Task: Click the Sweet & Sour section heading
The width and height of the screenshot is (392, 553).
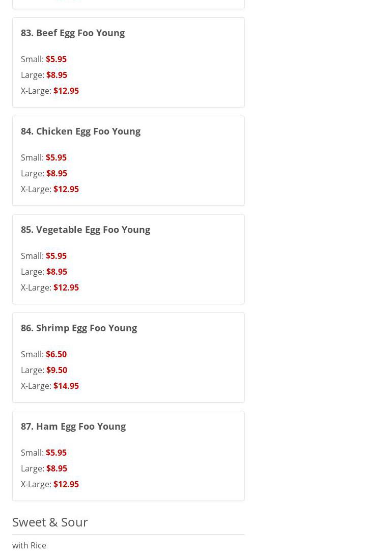Action: click(x=50, y=522)
